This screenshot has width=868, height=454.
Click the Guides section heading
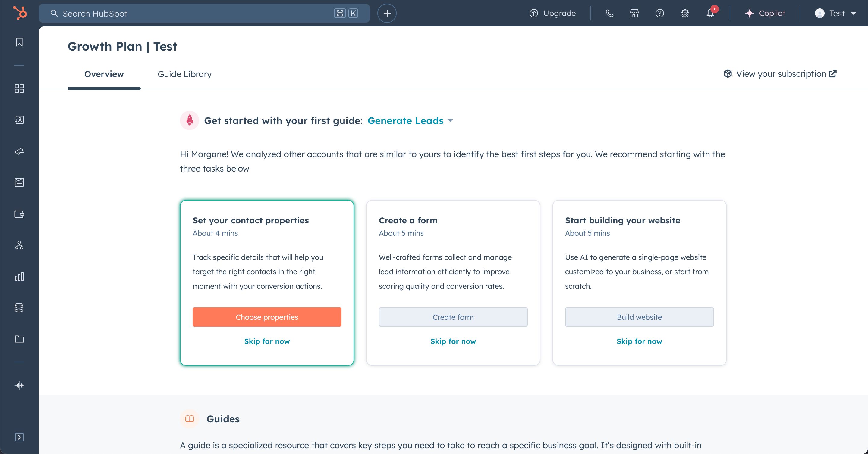point(223,419)
